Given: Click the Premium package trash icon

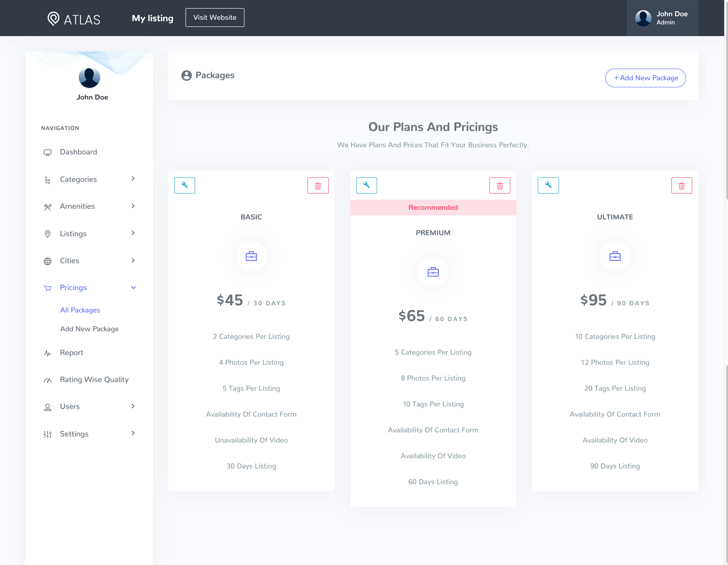Looking at the screenshot, I should (499, 185).
